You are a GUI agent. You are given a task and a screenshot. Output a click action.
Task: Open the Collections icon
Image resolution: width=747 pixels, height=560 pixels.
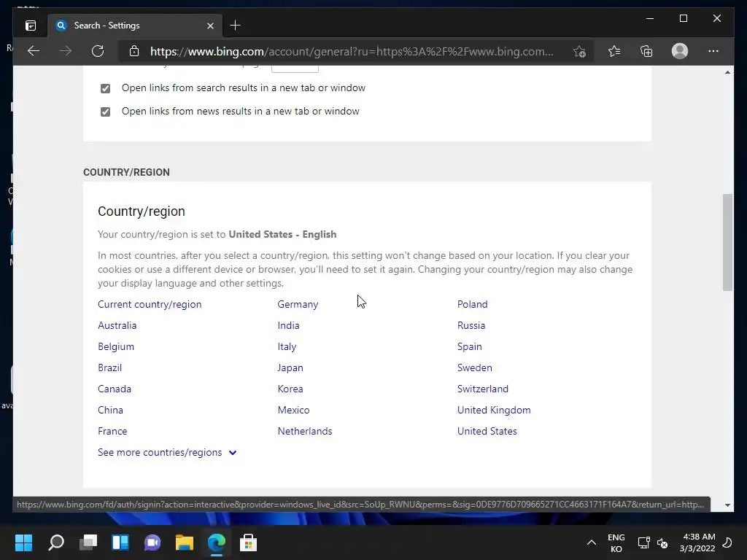[x=646, y=51]
